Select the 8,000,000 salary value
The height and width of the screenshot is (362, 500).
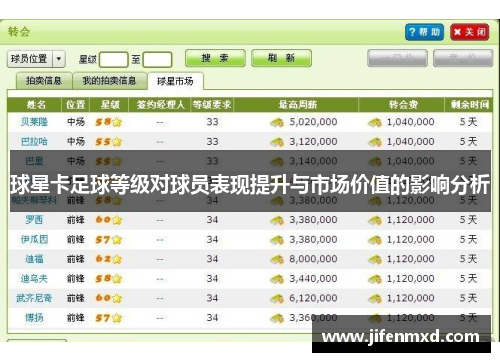tap(313, 259)
